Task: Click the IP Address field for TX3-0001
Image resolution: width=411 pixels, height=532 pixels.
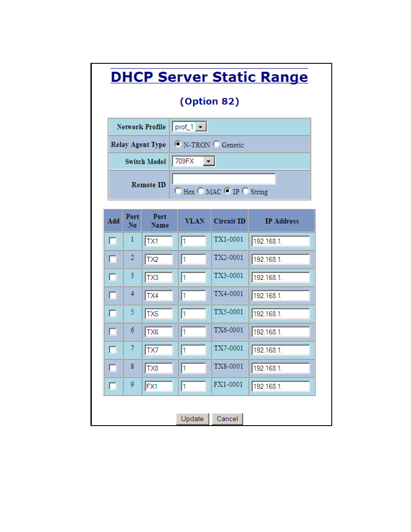Action: pos(281,277)
